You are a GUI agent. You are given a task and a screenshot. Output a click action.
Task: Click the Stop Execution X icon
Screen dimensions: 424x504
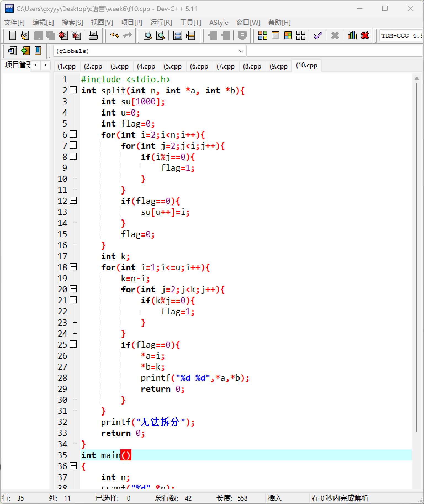(x=335, y=35)
